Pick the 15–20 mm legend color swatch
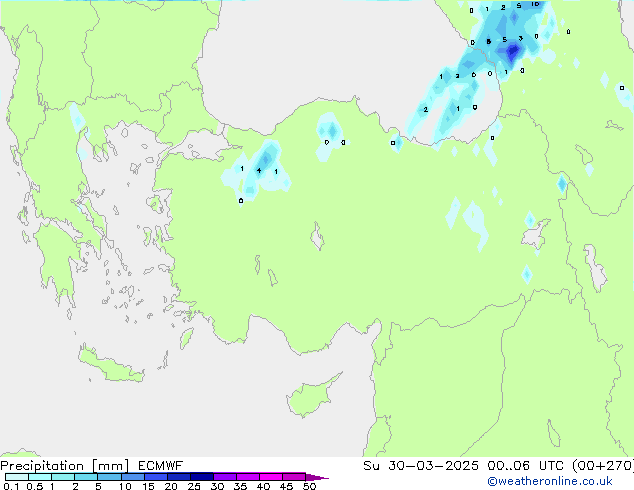This screenshot has height=490, width=634. pos(155,477)
